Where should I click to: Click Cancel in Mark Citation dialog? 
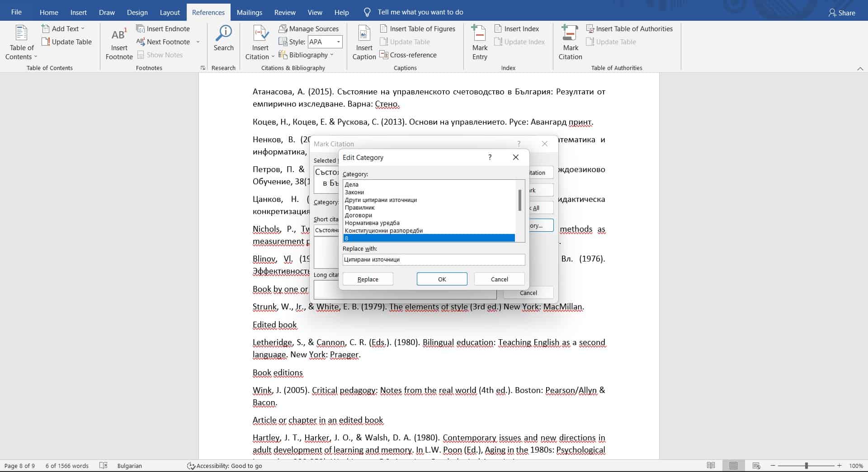coord(528,293)
